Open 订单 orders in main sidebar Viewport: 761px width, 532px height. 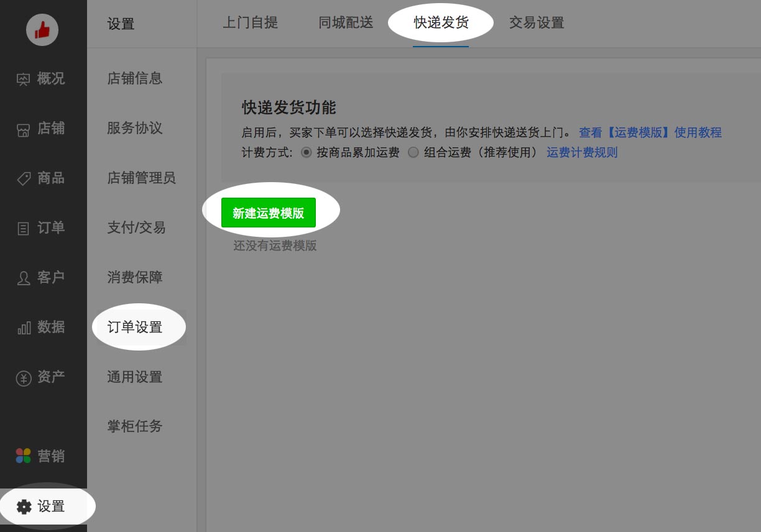[41, 228]
